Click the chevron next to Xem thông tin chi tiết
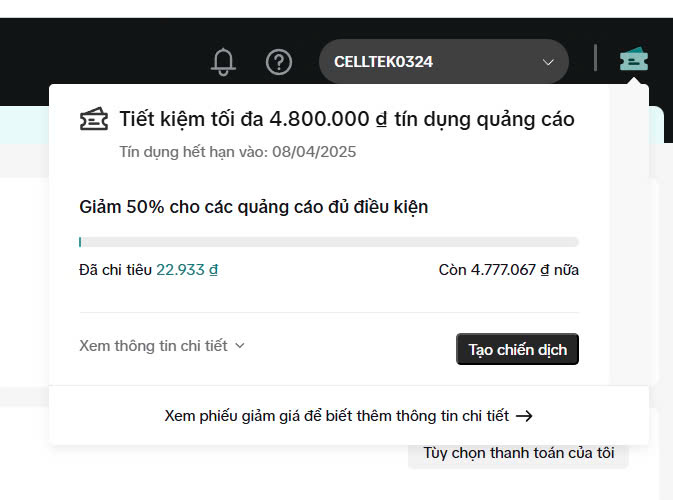This screenshot has height=500, width=673. pos(240,346)
